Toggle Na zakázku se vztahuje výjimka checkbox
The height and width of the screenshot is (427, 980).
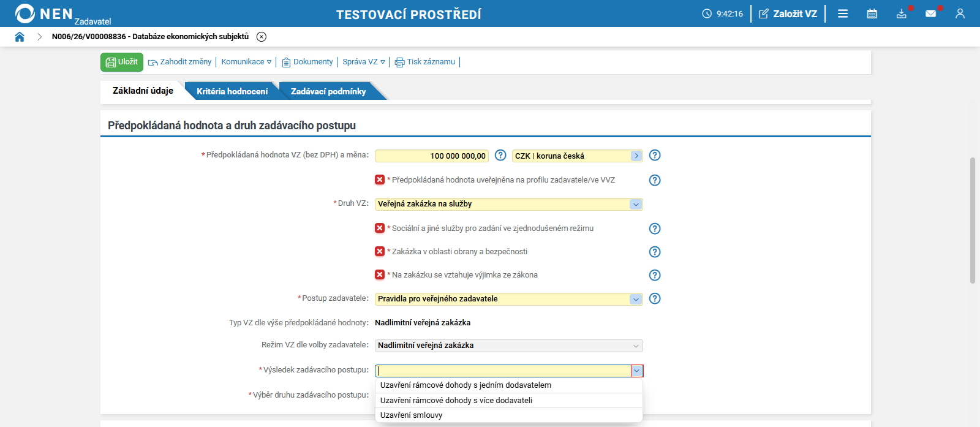pos(380,274)
